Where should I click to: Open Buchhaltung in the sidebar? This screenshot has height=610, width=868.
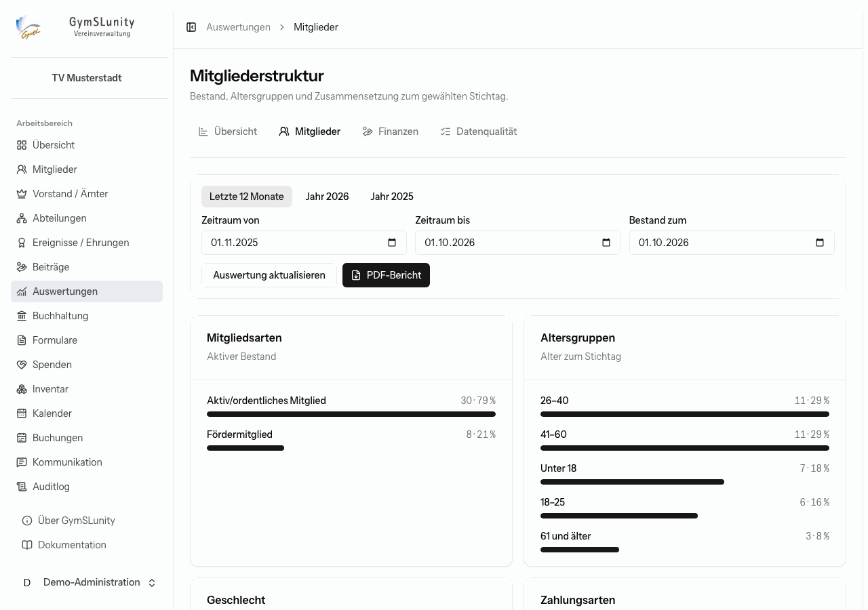coord(87,316)
